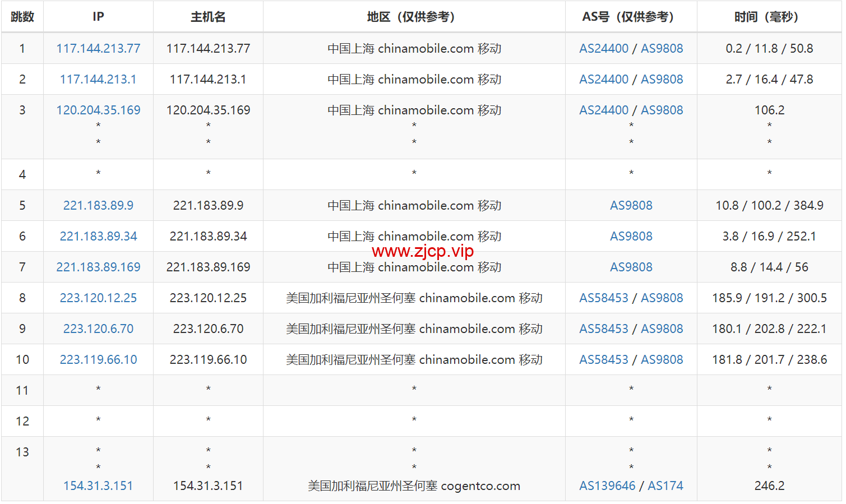Select the 主机名 column header
846x504 pixels.
click(208, 17)
